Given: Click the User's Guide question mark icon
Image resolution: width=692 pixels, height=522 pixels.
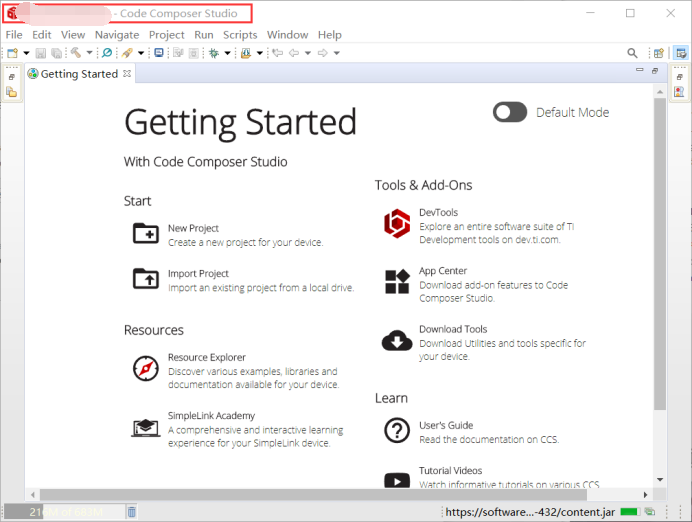Looking at the screenshot, I should pos(397,430).
